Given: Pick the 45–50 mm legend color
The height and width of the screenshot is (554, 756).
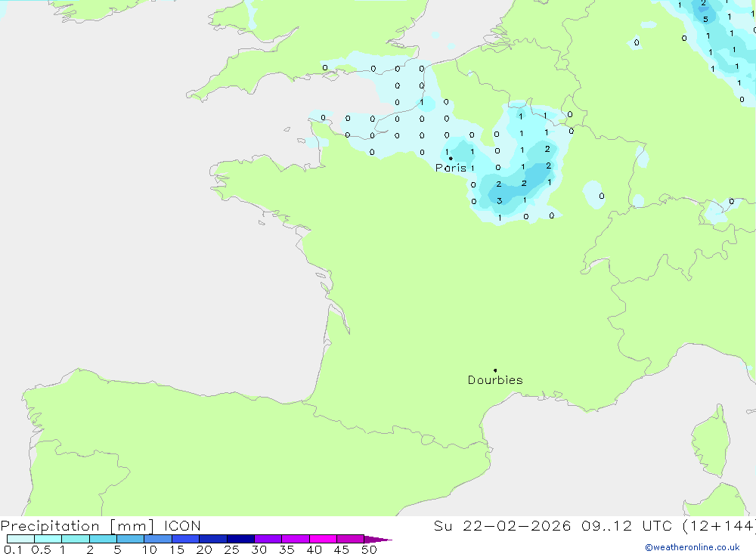Looking at the screenshot, I should [351, 539].
